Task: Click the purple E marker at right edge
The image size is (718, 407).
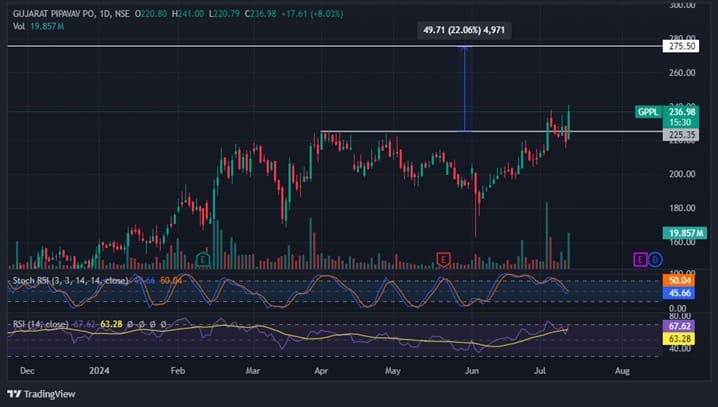Action: (x=640, y=260)
